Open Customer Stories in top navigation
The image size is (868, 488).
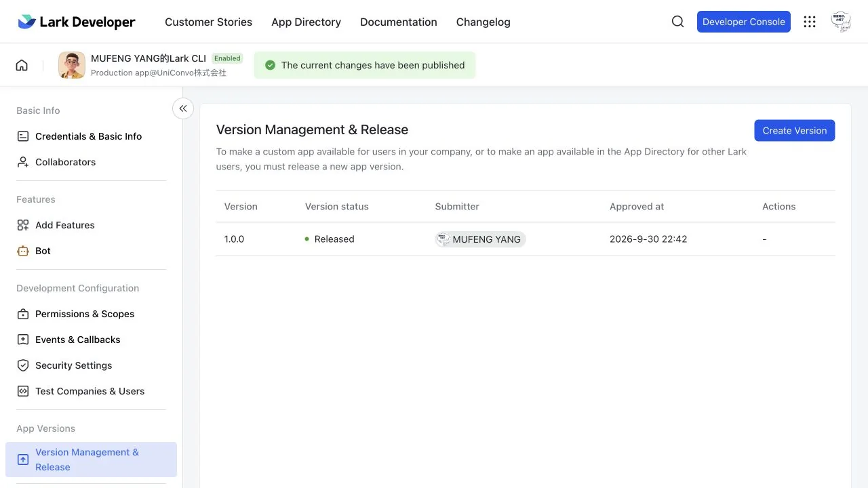click(208, 22)
